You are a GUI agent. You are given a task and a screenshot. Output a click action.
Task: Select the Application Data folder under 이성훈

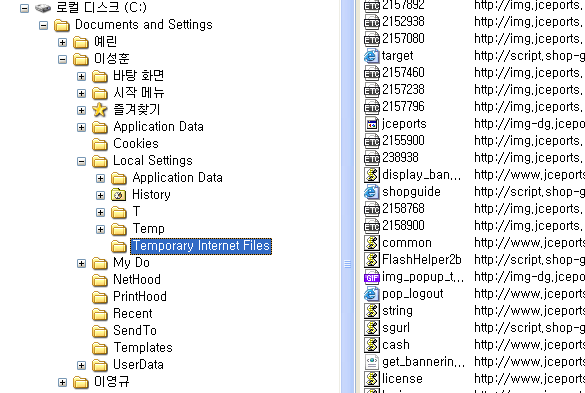(x=159, y=127)
